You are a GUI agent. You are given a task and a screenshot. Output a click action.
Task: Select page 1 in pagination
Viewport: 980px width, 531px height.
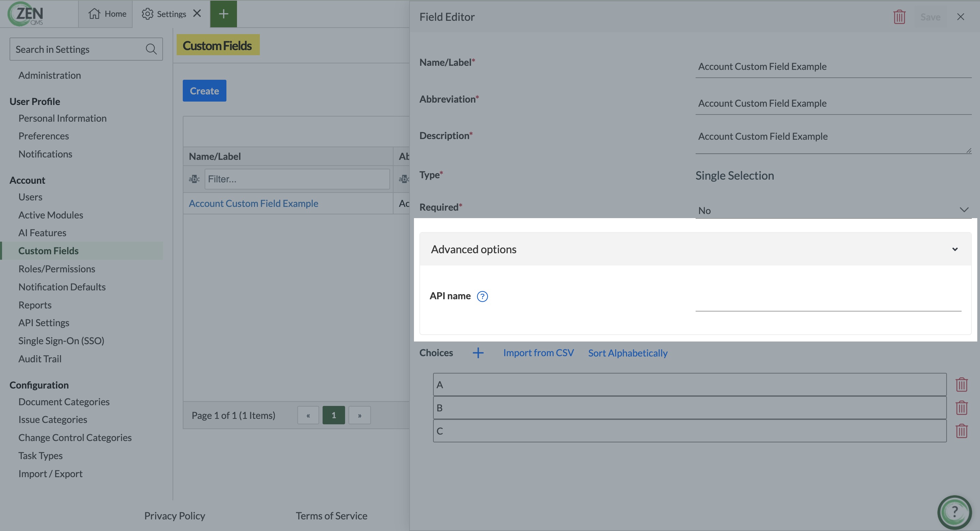[333, 415]
